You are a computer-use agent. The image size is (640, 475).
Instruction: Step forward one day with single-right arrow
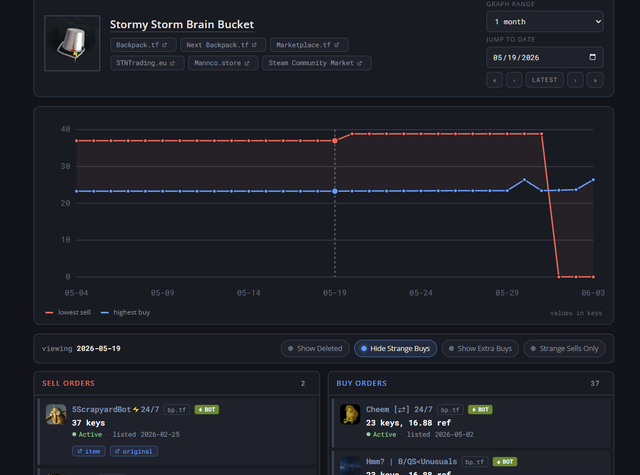click(575, 80)
